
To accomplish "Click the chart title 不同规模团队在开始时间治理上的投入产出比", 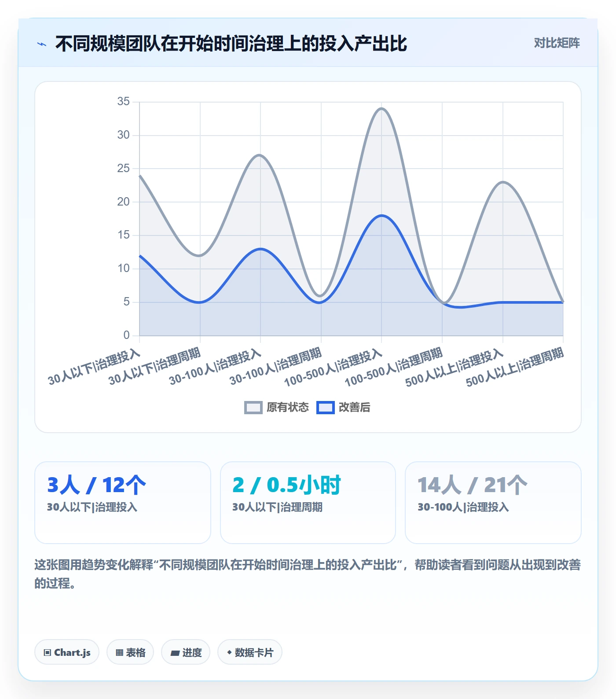I will [x=231, y=44].
